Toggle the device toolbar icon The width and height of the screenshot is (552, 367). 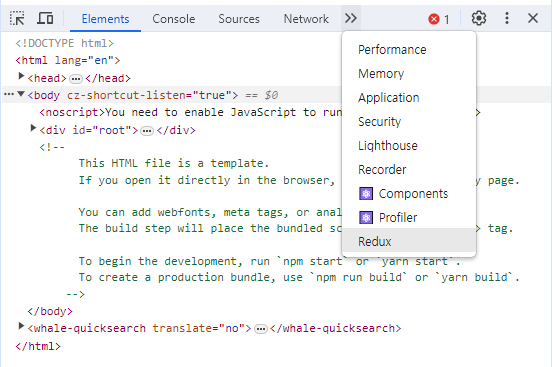45,18
